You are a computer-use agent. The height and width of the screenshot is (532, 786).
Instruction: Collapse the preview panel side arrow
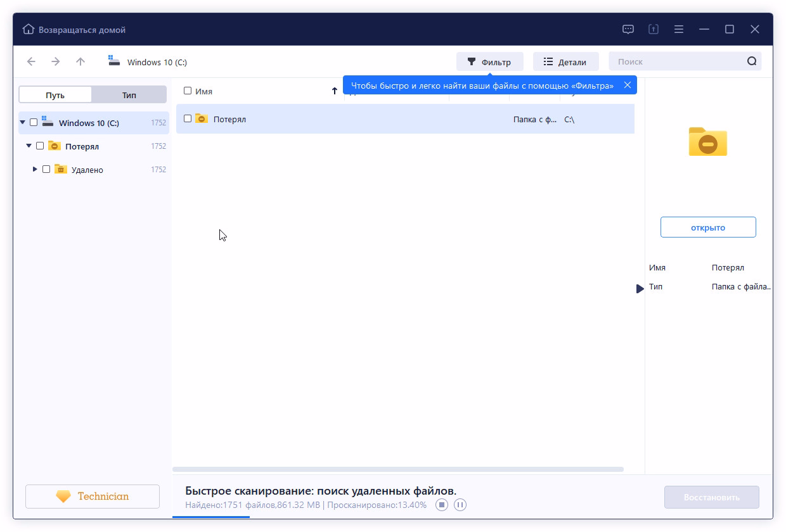tap(640, 289)
